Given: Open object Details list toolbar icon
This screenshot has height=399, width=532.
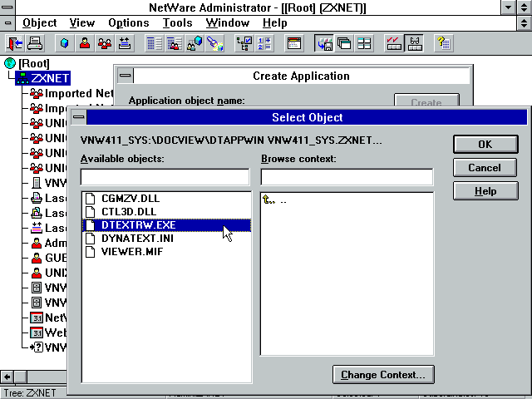Looking at the screenshot, I should coord(155,43).
